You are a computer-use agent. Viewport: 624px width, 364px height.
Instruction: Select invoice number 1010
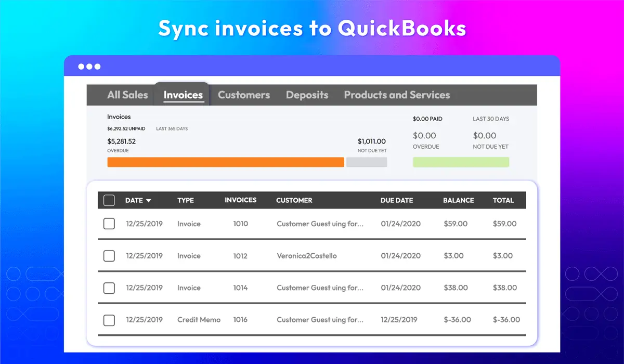coord(240,224)
